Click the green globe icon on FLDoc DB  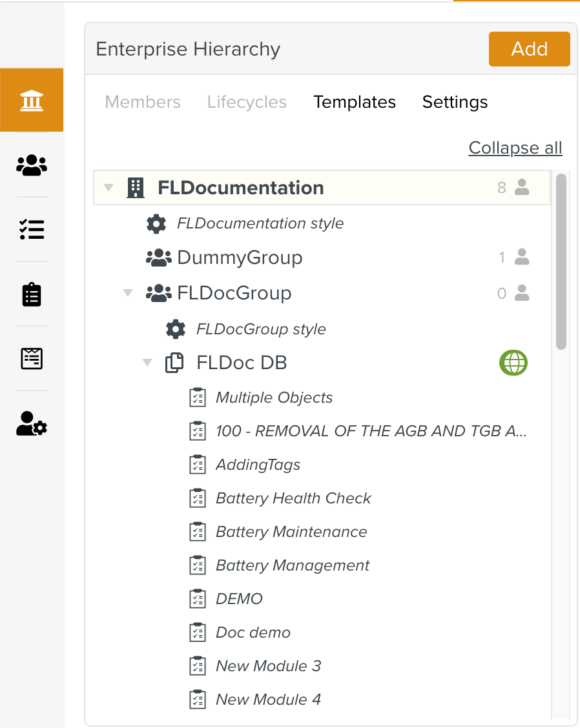513,363
